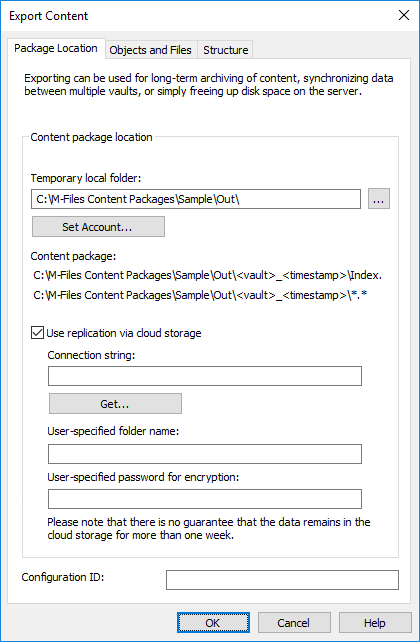Screen dimensions: 420x642
Task: Click the content package Index path text
Action: pyautogui.click(x=208, y=275)
